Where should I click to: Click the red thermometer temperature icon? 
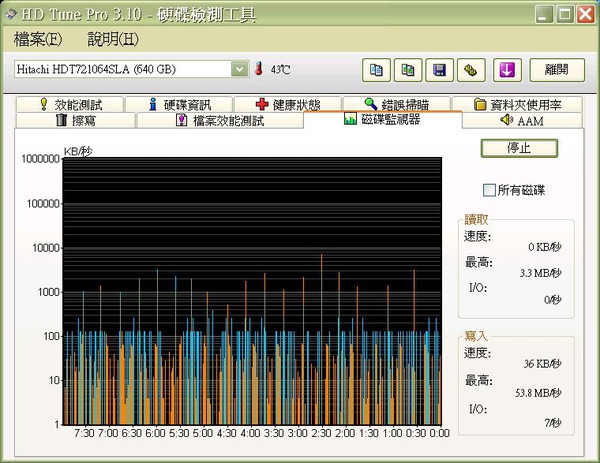pyautogui.click(x=259, y=69)
